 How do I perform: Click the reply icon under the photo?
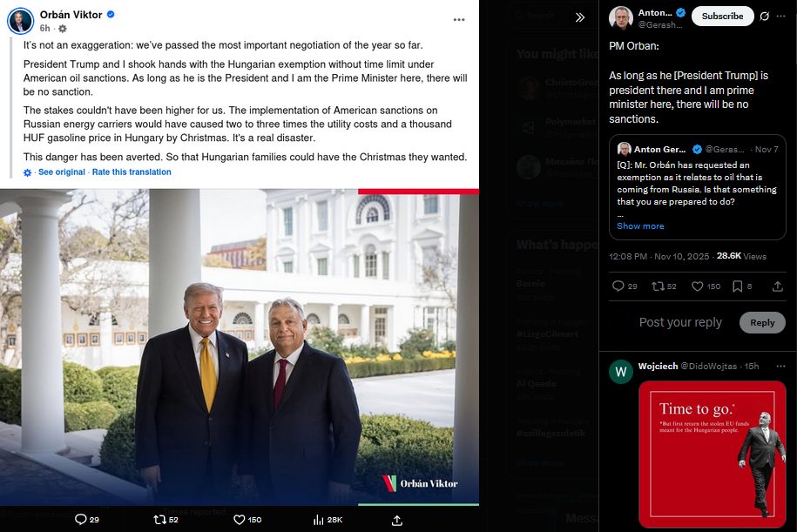(x=81, y=519)
